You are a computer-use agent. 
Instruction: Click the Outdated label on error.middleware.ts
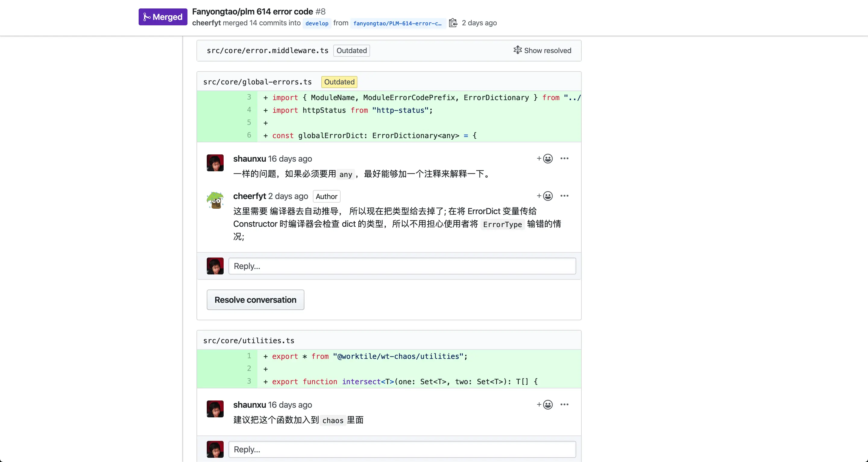(352, 51)
